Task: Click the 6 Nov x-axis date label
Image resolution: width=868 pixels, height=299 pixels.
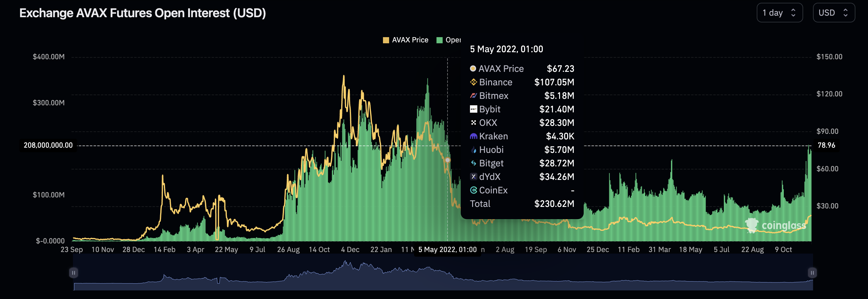Action: pos(567,250)
